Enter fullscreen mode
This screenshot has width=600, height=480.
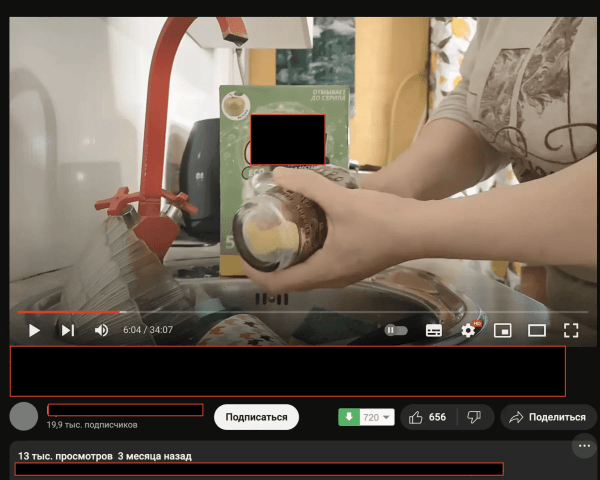[x=571, y=330]
